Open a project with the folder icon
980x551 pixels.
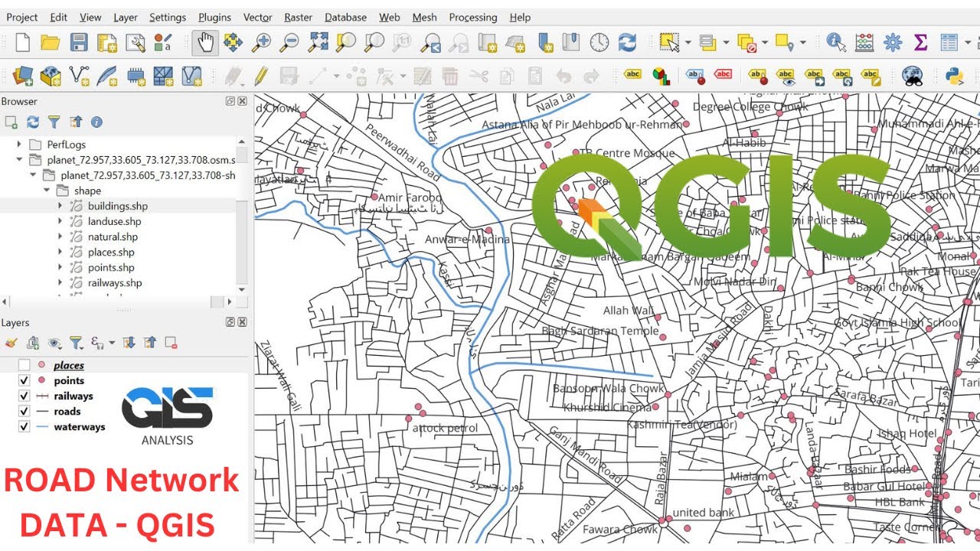pos(51,42)
